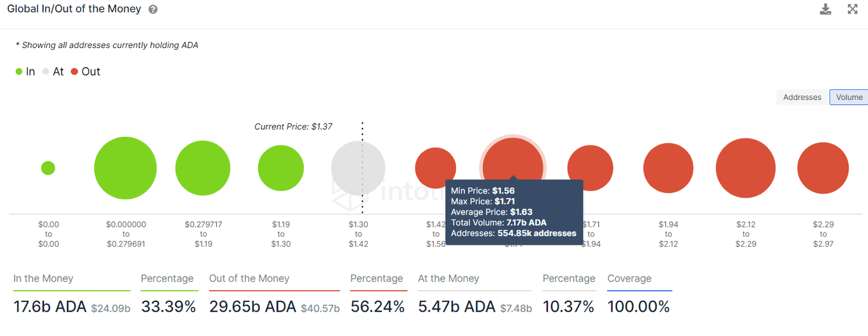Screen dimensions: 868x336
Task: Toggle the green In legend item
Action: pos(25,72)
